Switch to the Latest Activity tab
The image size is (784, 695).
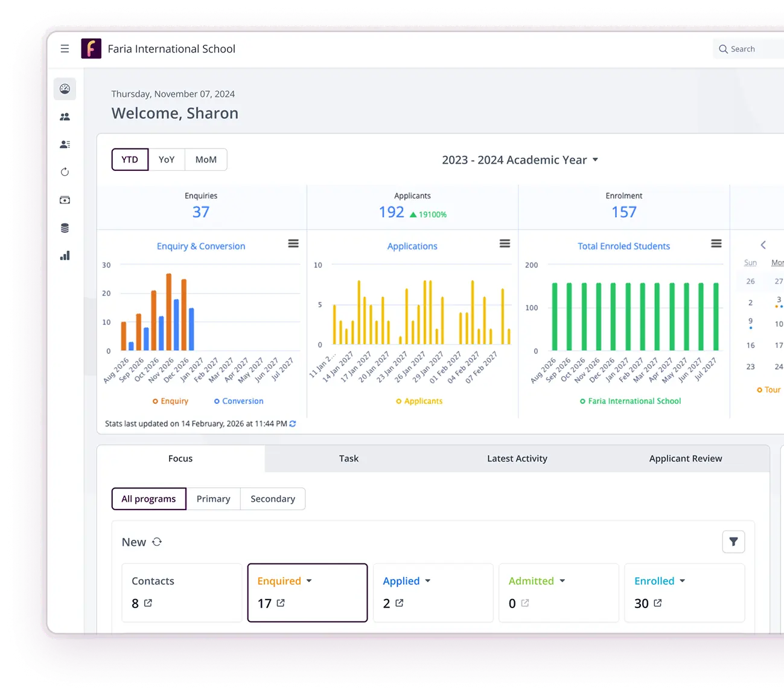(x=517, y=458)
